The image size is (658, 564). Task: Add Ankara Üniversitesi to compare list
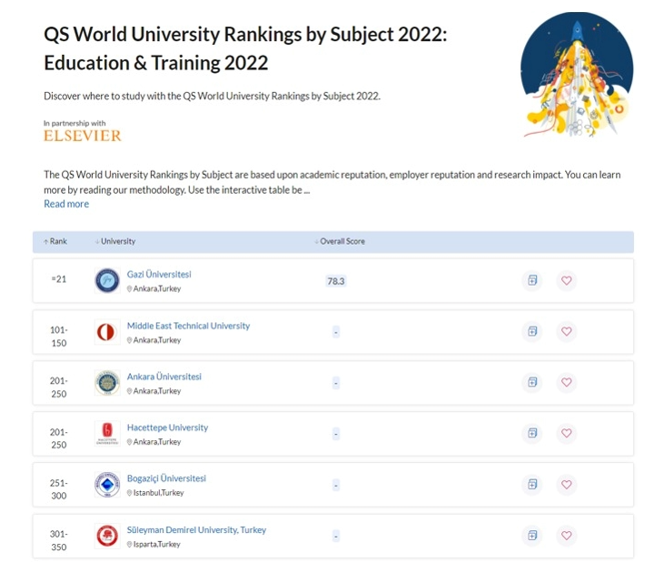point(532,382)
